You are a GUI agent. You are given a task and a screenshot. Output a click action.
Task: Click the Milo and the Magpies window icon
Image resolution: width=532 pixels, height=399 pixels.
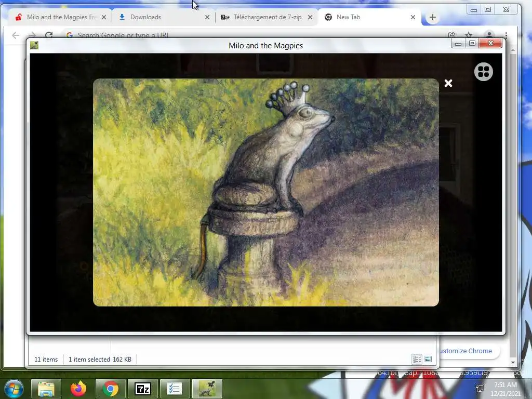click(x=34, y=45)
